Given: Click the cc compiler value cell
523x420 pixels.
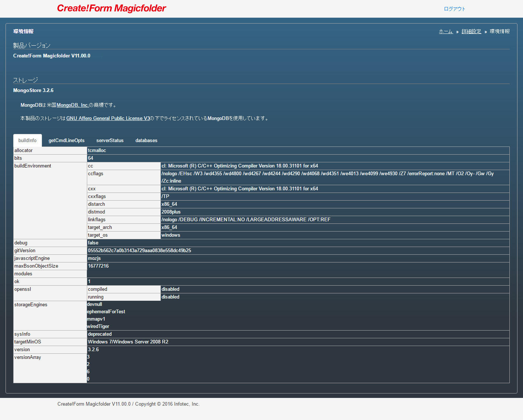Looking at the screenshot, I should point(335,166).
